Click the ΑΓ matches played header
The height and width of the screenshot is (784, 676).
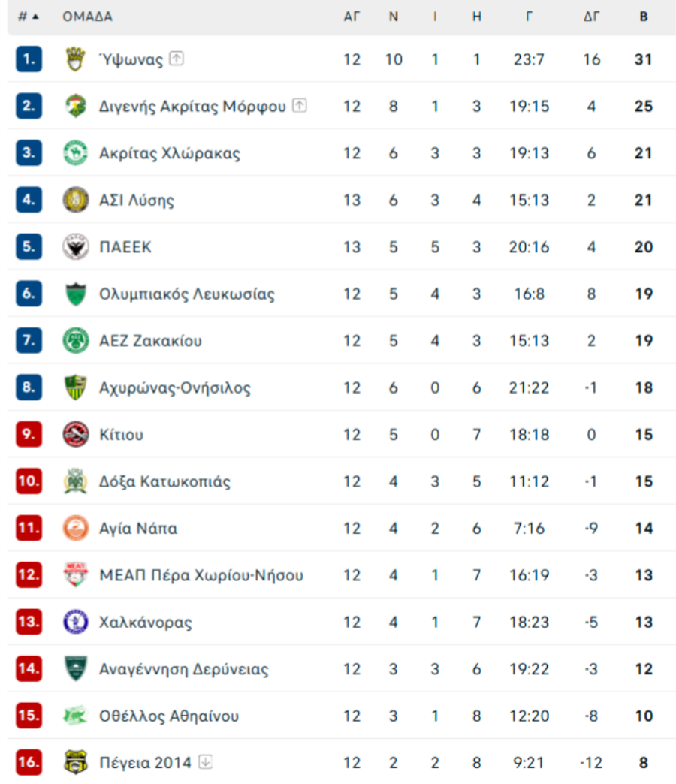[x=352, y=17]
